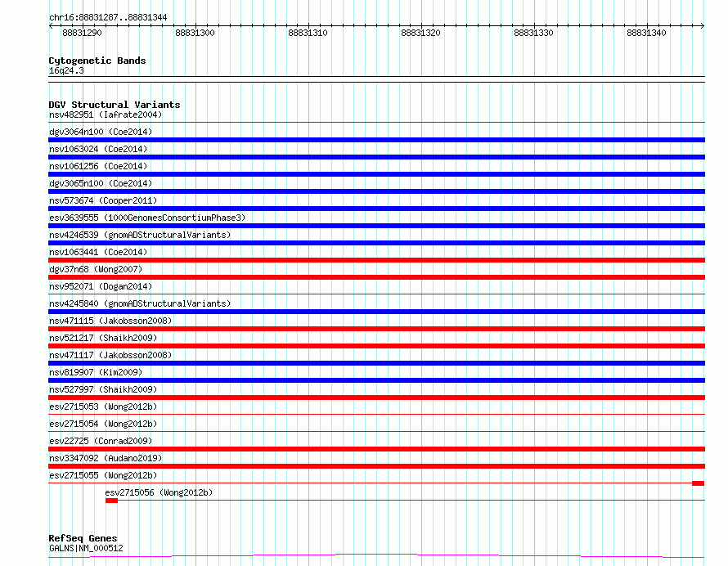Click the small red block on esv2715055 line
The height and width of the screenshot is (566, 728).
698,483
